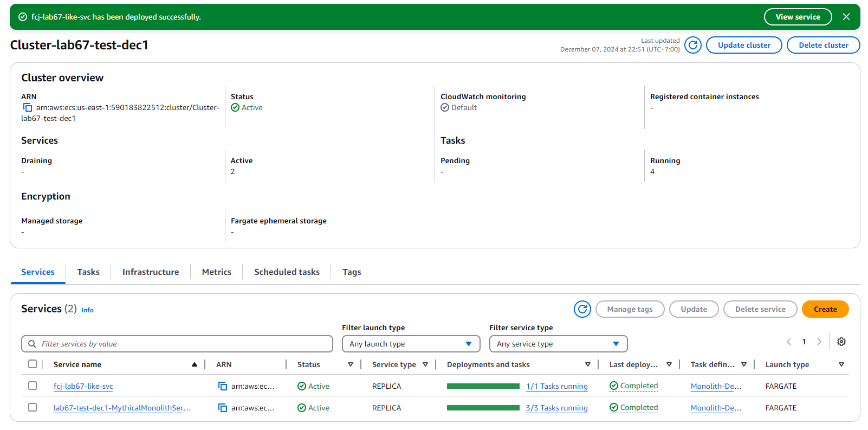Image resolution: width=868 pixels, height=430 pixels.
Task: Go to the Scheduled tasks tab
Action: tap(287, 272)
